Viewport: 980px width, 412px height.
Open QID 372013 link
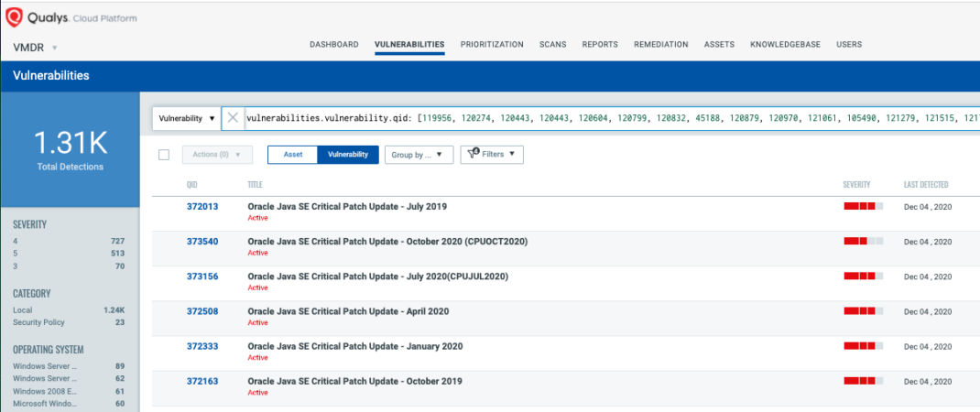[x=202, y=206]
